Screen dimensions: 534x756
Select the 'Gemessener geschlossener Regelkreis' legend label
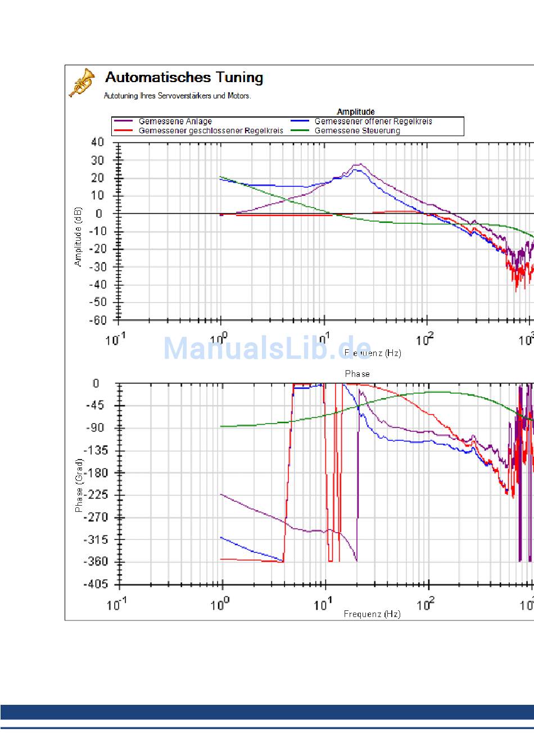click(211, 130)
